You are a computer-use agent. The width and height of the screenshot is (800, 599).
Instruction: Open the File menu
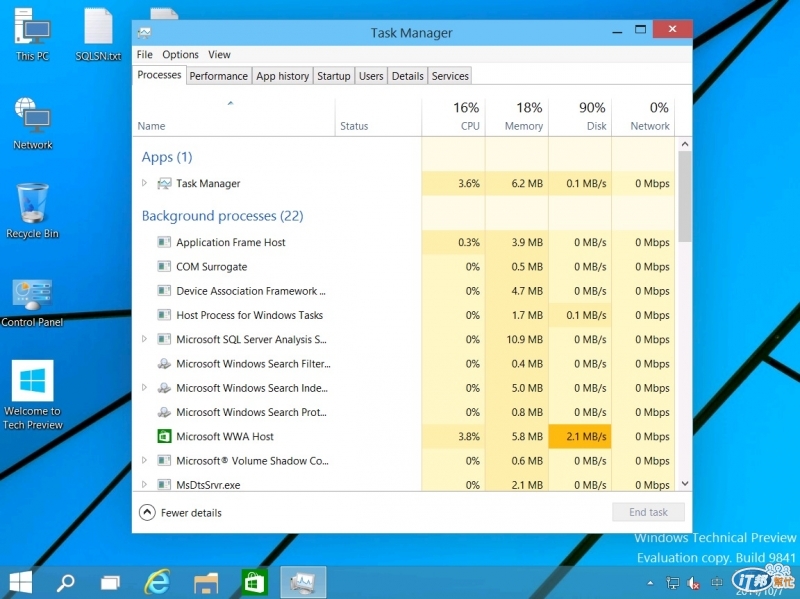[144, 55]
